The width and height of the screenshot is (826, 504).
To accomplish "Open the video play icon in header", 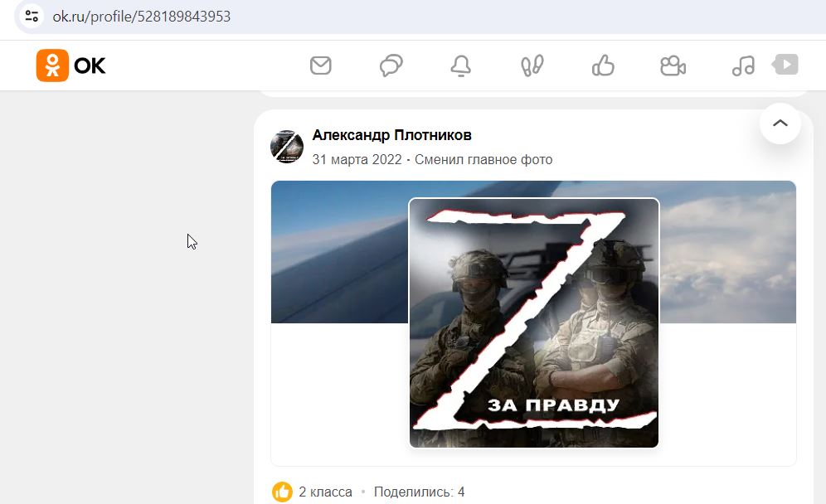I will pyautogui.click(x=785, y=65).
